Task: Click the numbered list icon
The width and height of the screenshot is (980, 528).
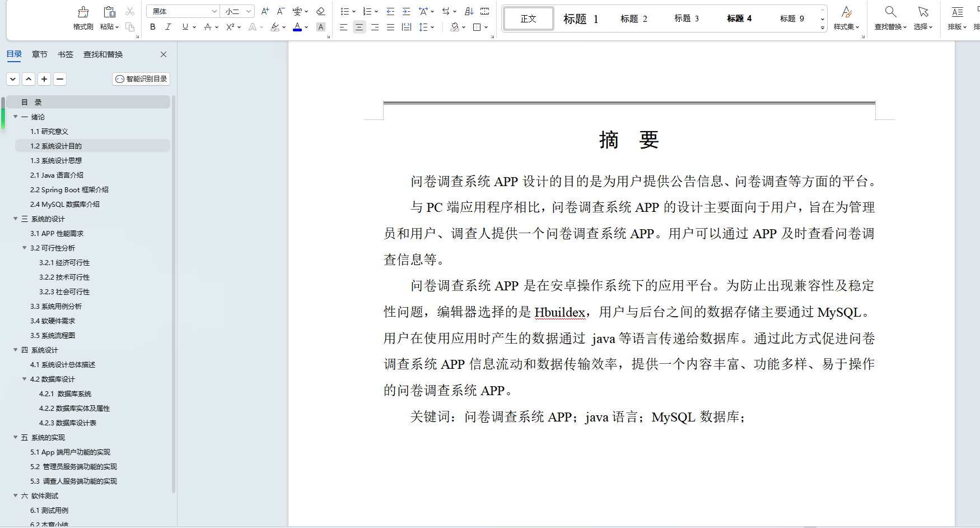Action: [x=367, y=11]
